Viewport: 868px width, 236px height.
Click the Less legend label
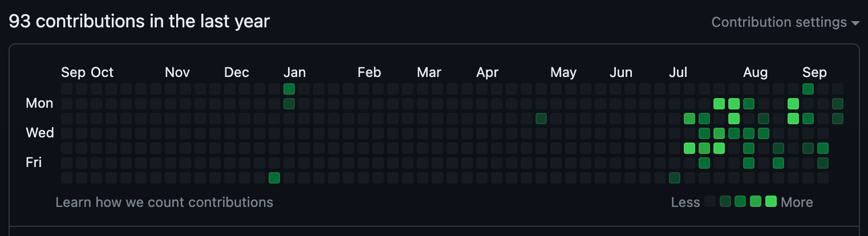point(686,202)
